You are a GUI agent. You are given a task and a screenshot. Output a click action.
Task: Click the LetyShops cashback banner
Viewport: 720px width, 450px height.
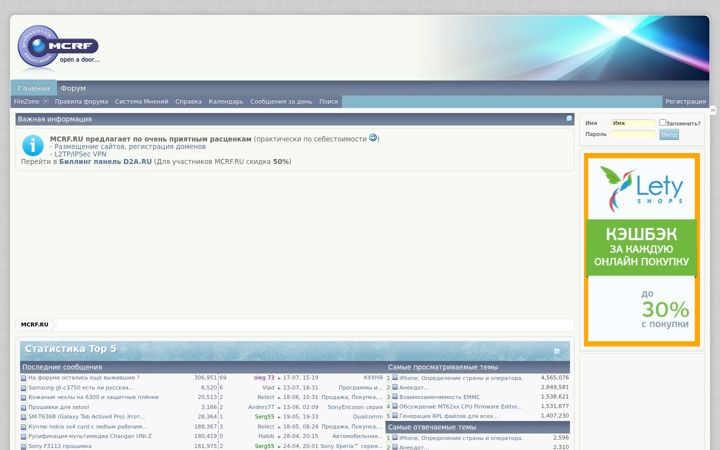point(641,250)
